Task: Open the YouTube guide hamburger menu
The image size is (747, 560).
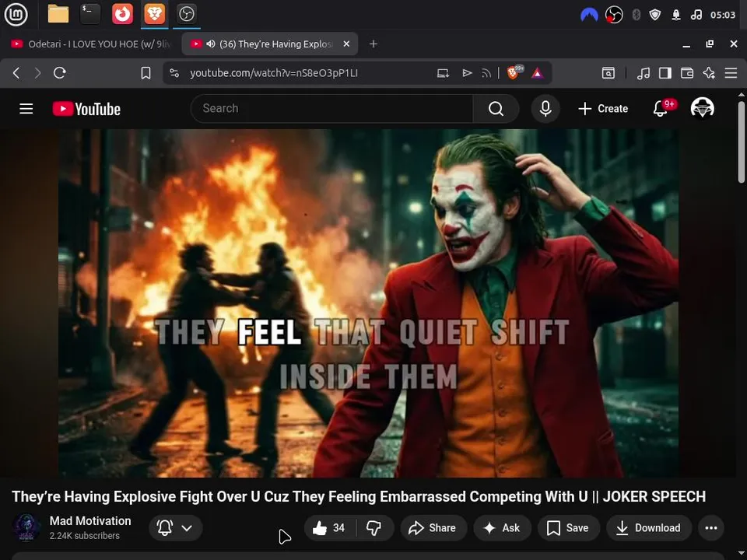Action: point(26,109)
